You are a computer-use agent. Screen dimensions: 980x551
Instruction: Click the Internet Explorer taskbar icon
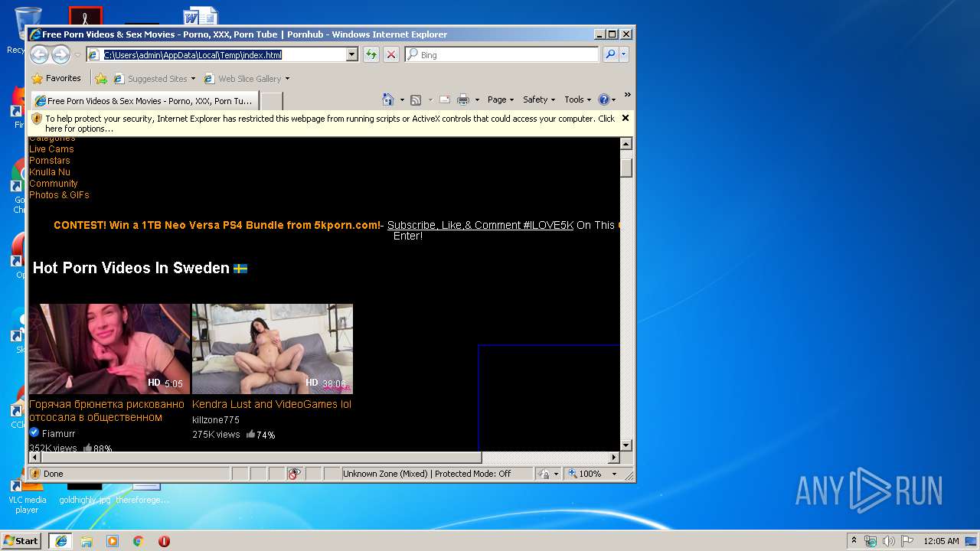(x=60, y=541)
